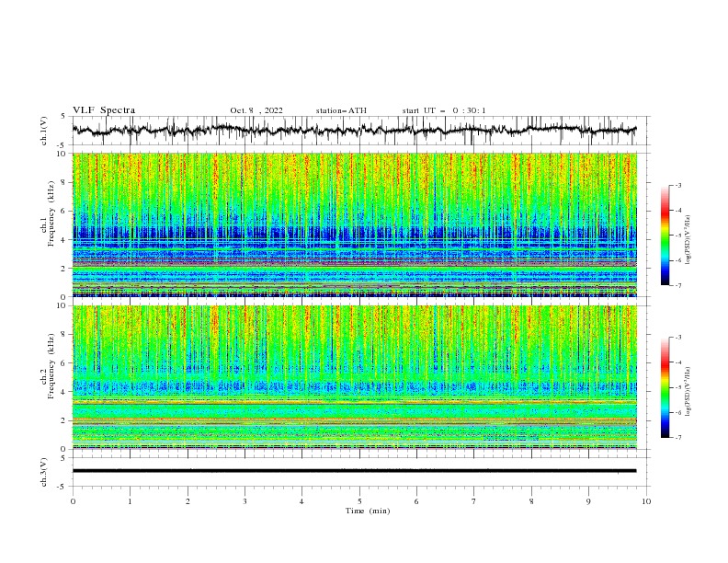This screenshot has width=728, height=563.
Task: Click the ch.2 spectrogram "2" kHz tick label
Action: [64, 420]
